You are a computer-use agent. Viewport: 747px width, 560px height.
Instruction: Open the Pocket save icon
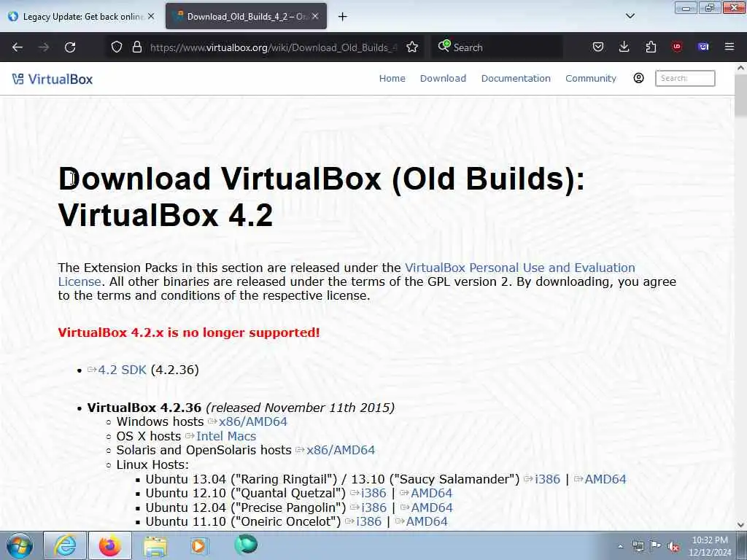598,47
